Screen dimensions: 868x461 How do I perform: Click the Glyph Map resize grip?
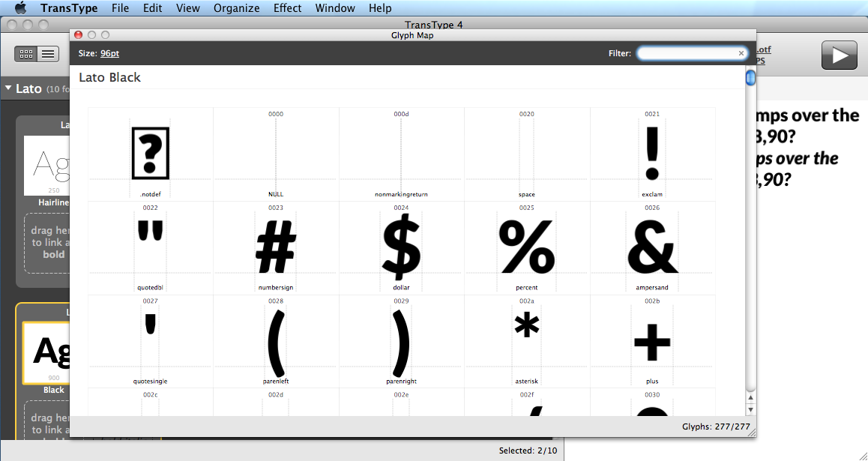tap(752, 433)
